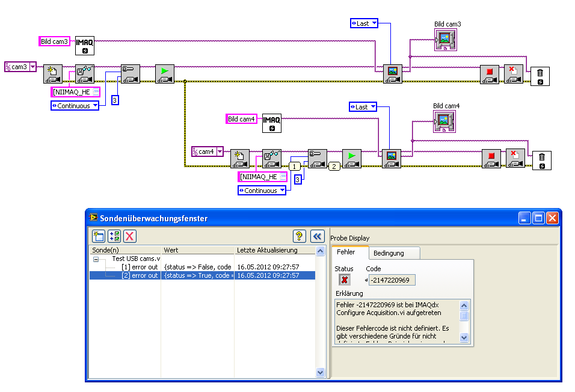Open the Last enum above cam3 Get Image
Image resolution: width=575 pixels, height=392 pixels.
click(x=374, y=23)
